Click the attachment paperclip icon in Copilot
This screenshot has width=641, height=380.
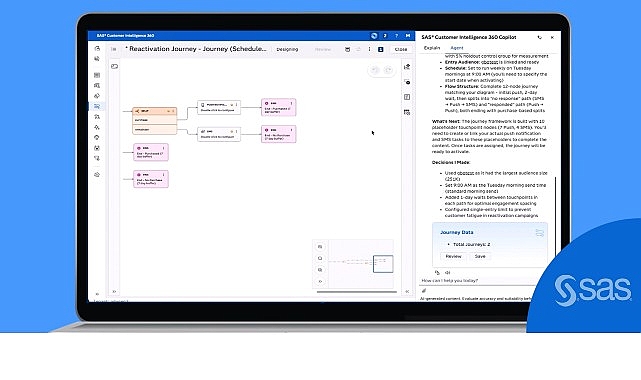[424, 291]
